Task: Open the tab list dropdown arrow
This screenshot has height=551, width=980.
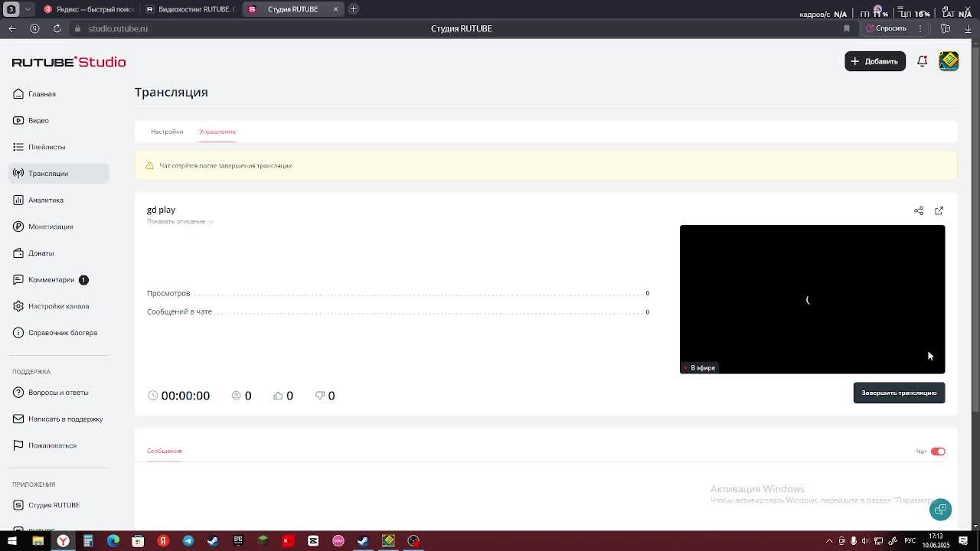Action: click(28, 9)
